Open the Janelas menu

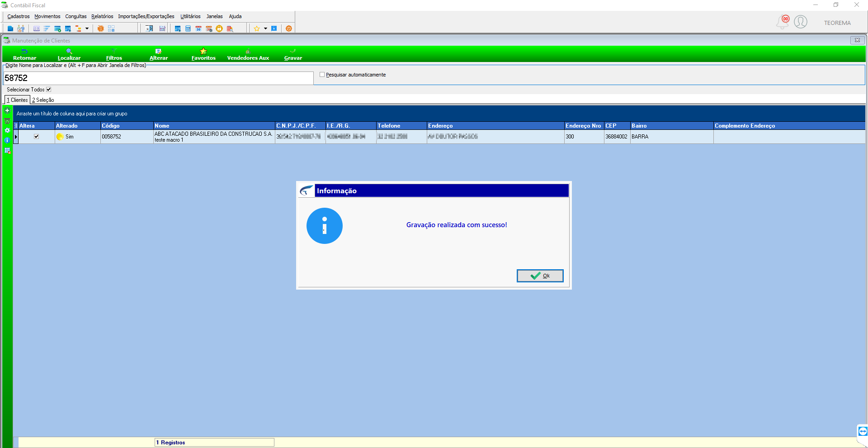point(215,16)
